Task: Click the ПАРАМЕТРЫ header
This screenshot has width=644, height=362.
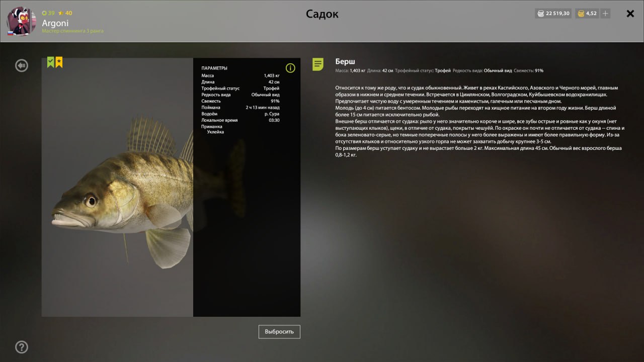Action: (x=214, y=68)
